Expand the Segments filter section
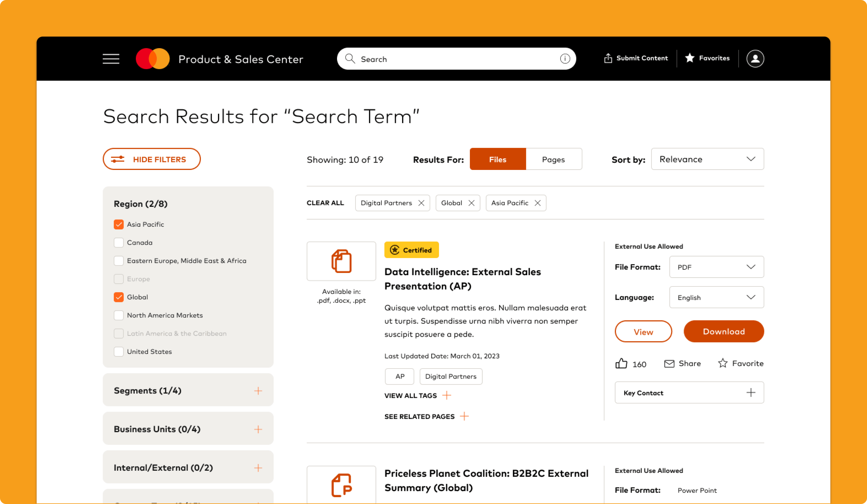Image resolution: width=867 pixels, height=504 pixels. coord(258,391)
